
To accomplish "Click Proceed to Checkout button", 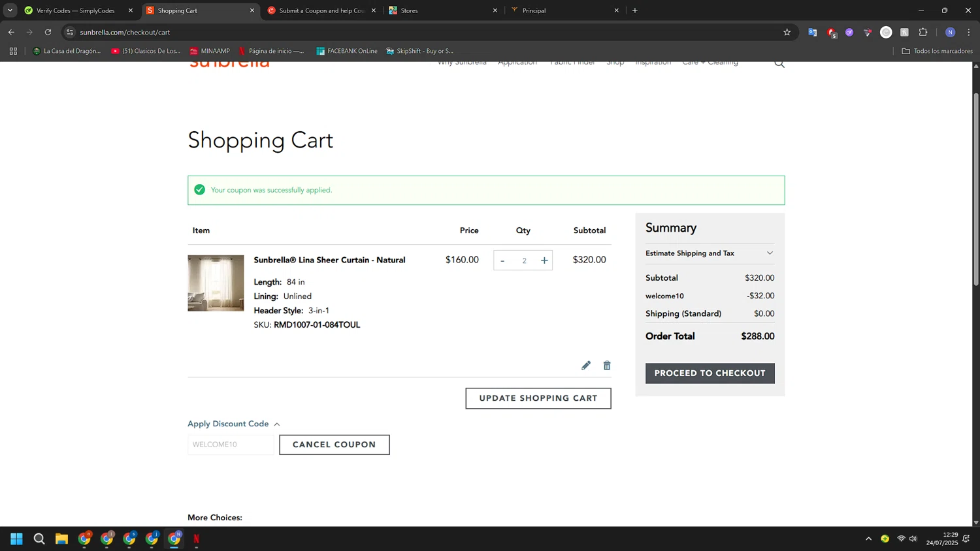I will click(710, 373).
